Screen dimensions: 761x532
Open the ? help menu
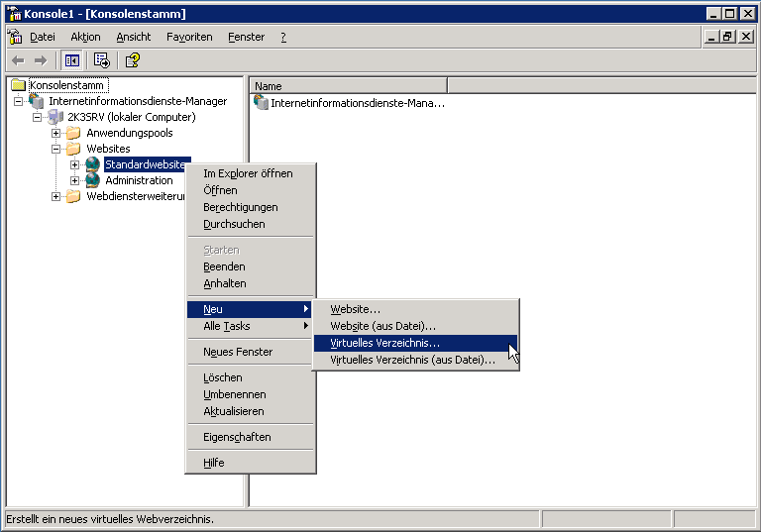(283, 37)
